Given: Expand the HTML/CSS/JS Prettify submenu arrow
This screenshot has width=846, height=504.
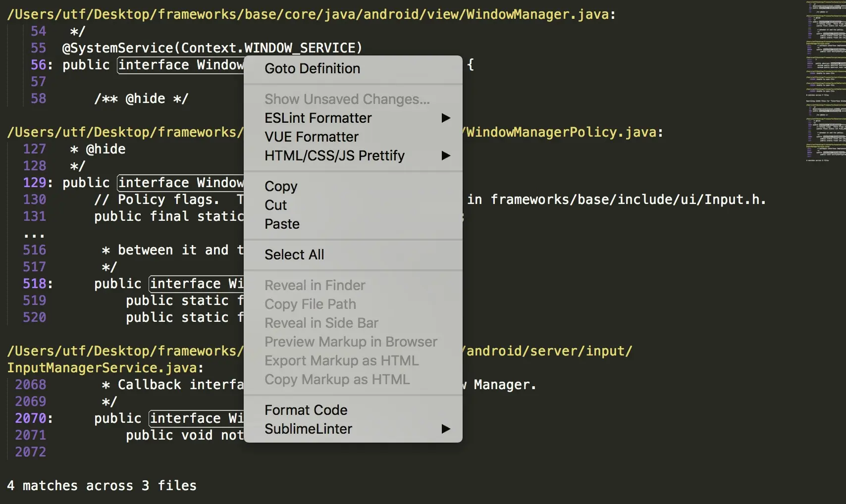Looking at the screenshot, I should [x=446, y=155].
